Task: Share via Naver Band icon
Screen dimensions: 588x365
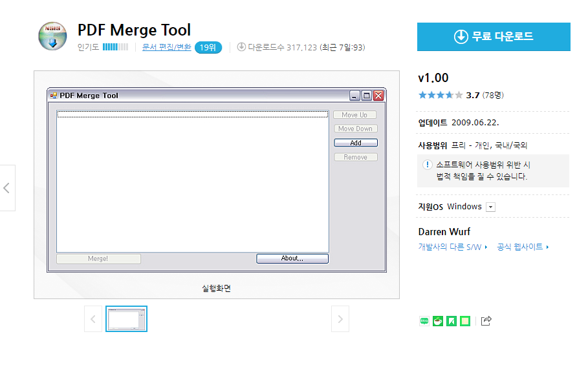Action: [x=452, y=321]
